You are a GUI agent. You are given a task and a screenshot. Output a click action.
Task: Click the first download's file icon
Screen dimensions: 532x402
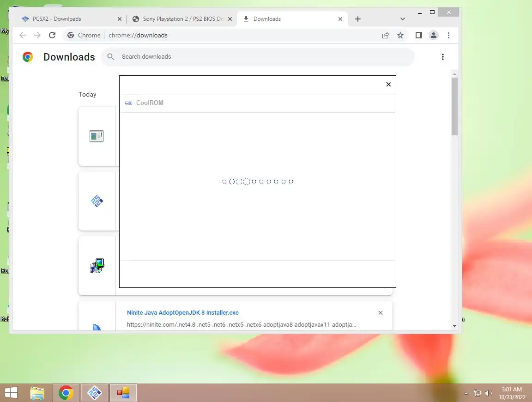click(97, 136)
